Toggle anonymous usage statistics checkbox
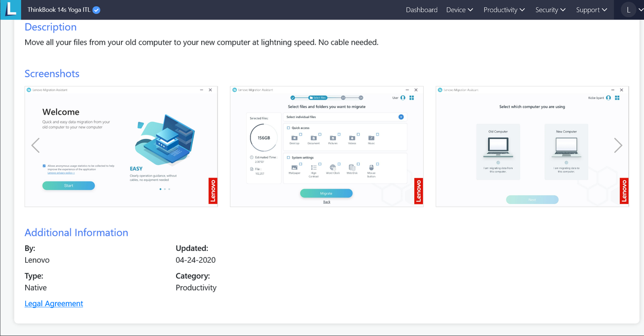The height and width of the screenshot is (336, 644). point(44,166)
